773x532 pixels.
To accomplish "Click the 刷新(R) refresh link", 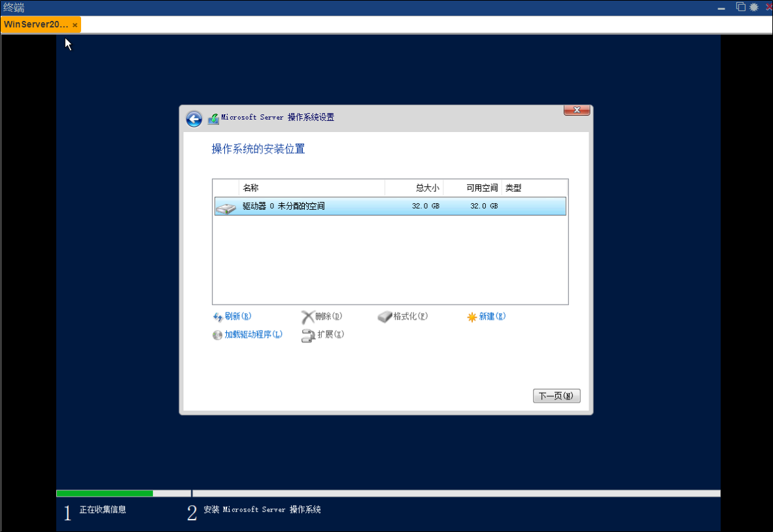I will point(237,317).
